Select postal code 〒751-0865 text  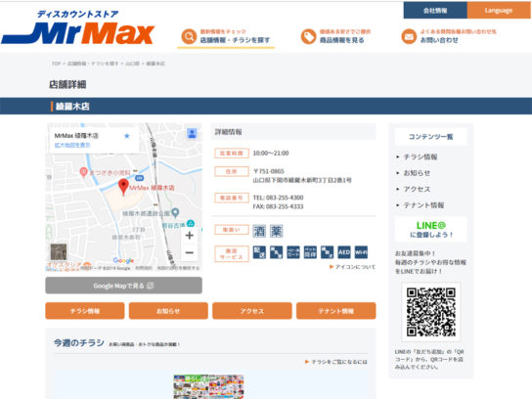point(268,171)
